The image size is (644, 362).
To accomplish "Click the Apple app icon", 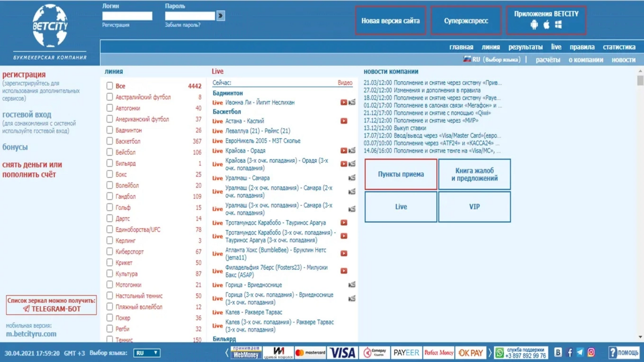I will point(546,24).
